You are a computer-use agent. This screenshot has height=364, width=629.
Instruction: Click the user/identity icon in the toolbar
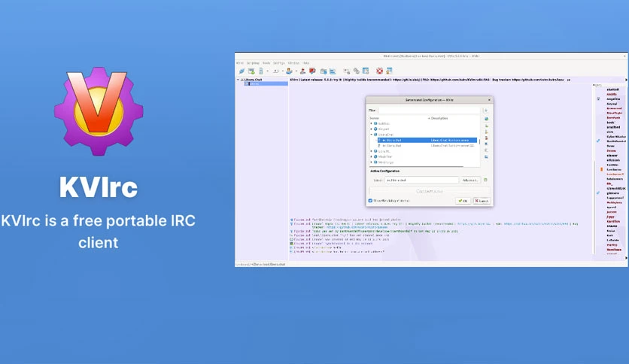tap(289, 71)
